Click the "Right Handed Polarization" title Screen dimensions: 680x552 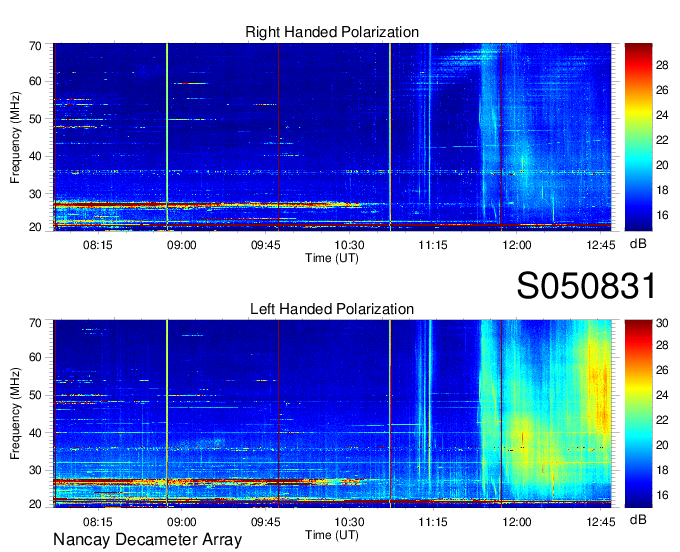pos(332,32)
